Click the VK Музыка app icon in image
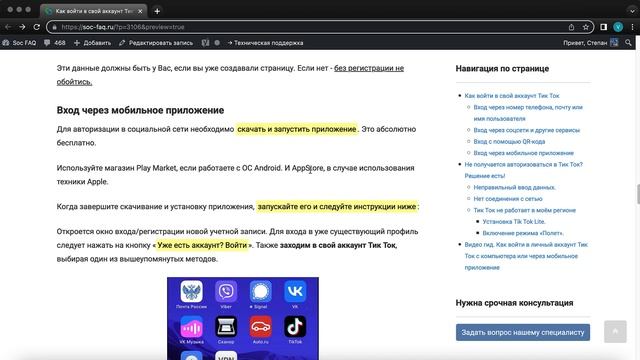The image size is (640, 360). [191, 327]
